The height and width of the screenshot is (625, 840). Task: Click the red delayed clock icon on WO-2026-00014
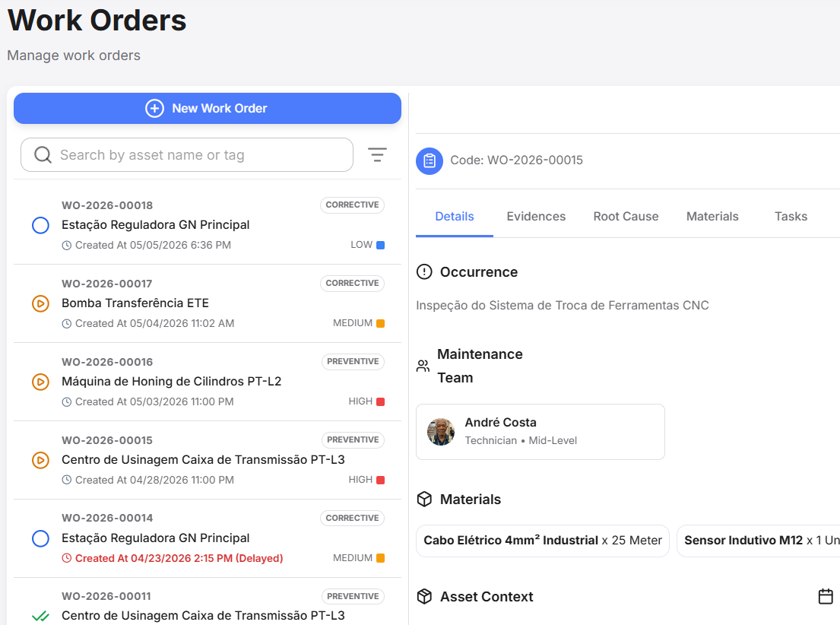66,559
